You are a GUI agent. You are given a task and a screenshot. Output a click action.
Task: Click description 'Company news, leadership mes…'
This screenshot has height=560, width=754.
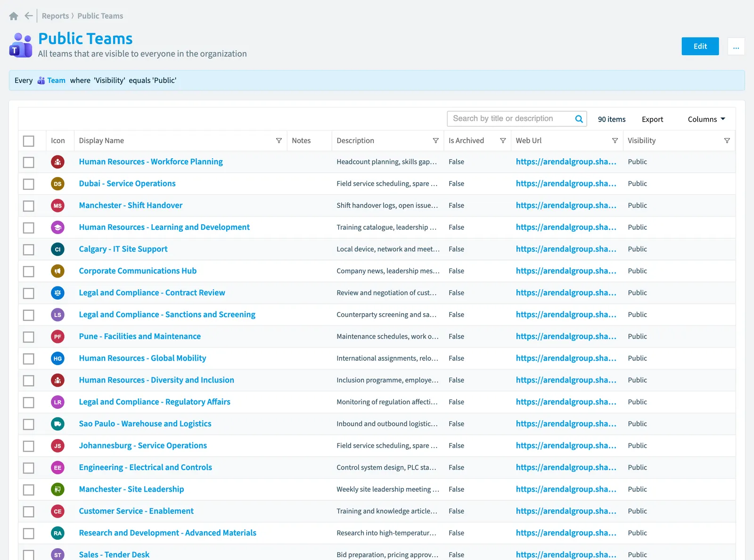coord(388,271)
